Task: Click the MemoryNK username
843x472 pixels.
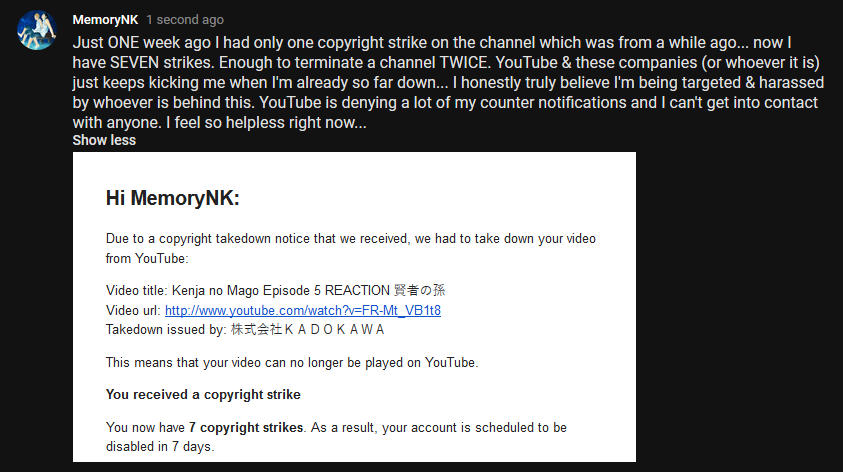Action: coord(105,20)
